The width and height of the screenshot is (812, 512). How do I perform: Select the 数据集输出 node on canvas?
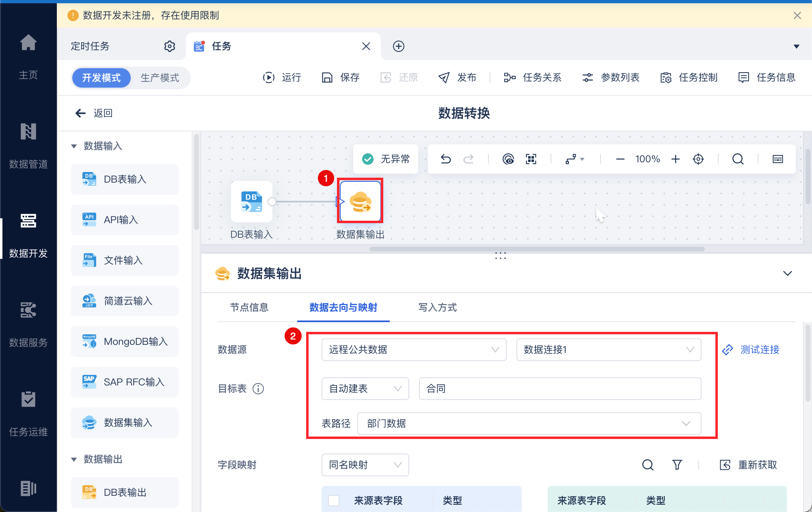[x=361, y=202]
